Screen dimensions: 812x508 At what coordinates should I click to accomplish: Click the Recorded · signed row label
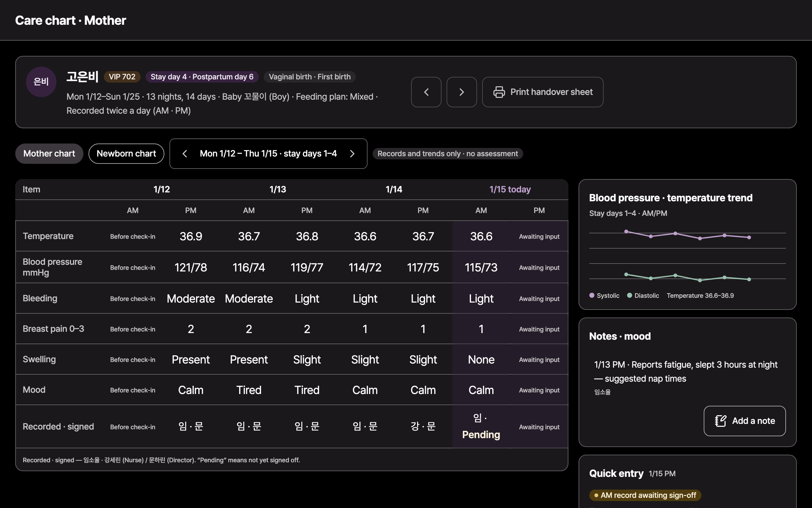click(58, 426)
